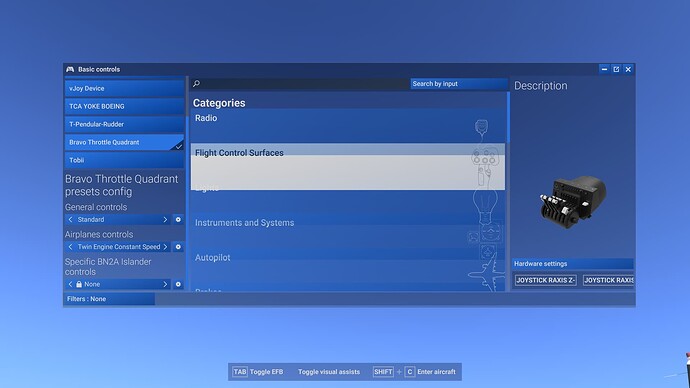Click the Basic controls title text
This screenshot has height=388, width=690.
(99, 70)
